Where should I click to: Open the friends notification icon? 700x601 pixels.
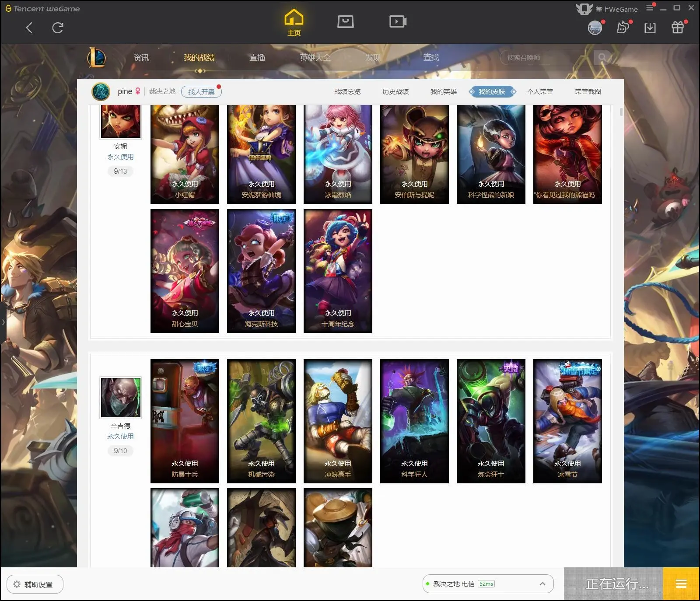click(x=623, y=28)
